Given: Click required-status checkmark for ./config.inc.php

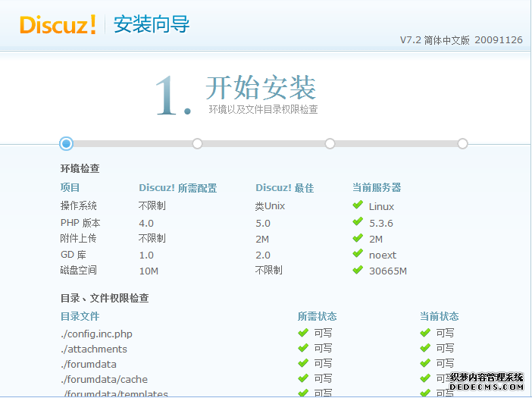Looking at the screenshot, I should tap(303, 333).
